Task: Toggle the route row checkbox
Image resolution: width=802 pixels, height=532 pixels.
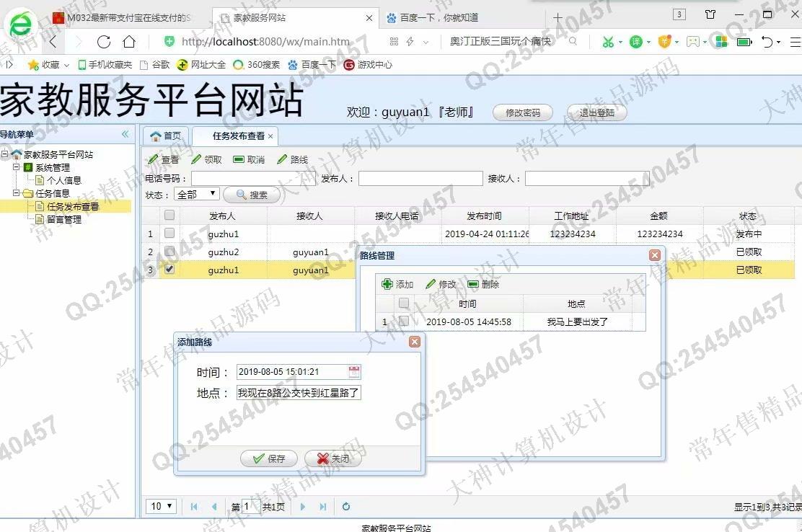Action: click(x=404, y=322)
